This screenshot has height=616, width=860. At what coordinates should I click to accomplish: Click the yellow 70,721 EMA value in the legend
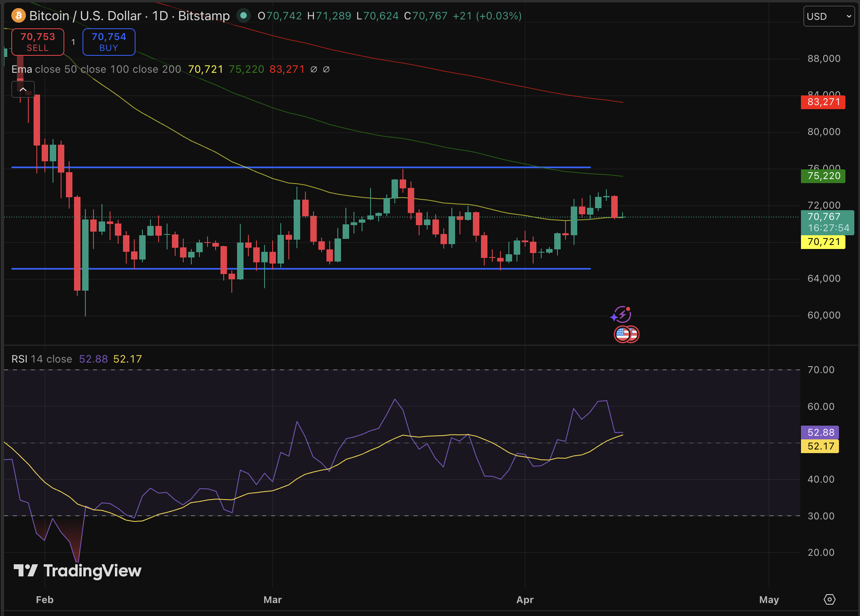coord(205,69)
